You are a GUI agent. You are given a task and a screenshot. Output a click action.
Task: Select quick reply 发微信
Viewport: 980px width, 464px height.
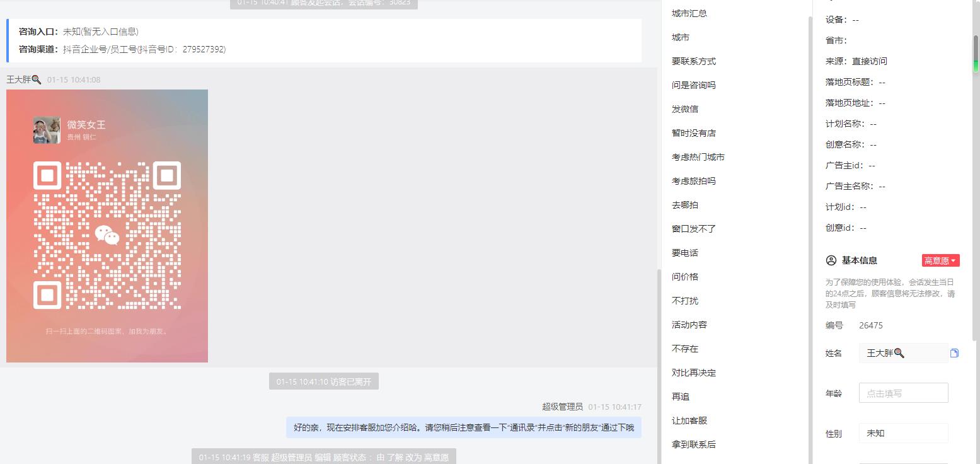coord(685,109)
